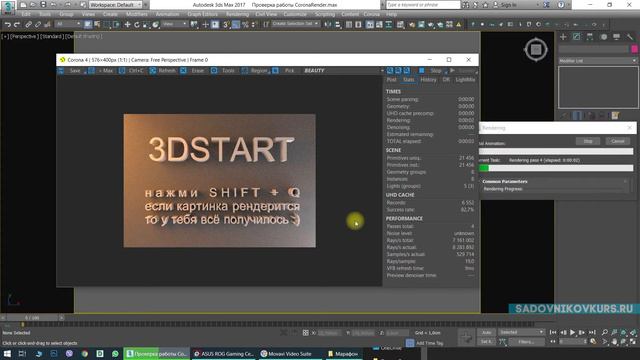
Task: Open the View reference coordinate dropdown
Action: pyautogui.click(x=174, y=24)
